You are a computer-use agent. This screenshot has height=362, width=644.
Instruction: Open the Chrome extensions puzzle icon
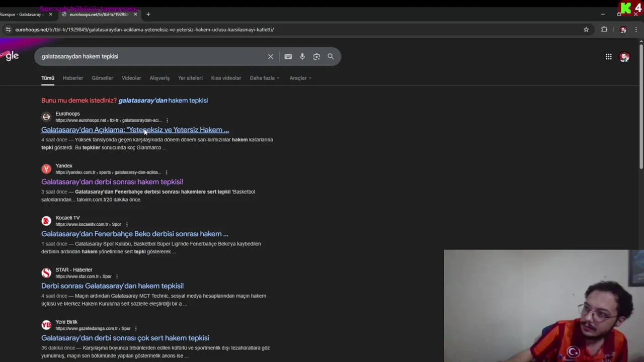604,30
